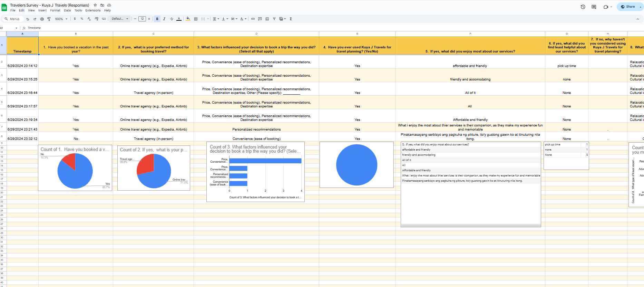Click the functions sigma icon

point(291,19)
